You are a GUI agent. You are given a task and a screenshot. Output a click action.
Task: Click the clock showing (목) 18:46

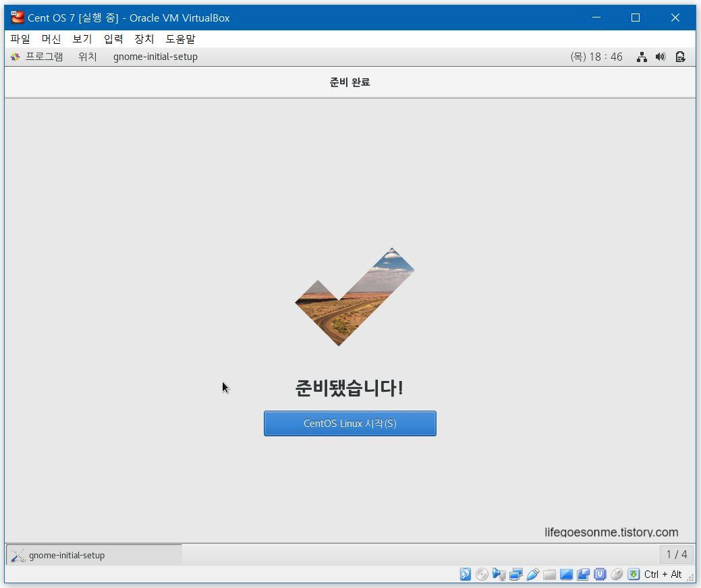click(596, 57)
